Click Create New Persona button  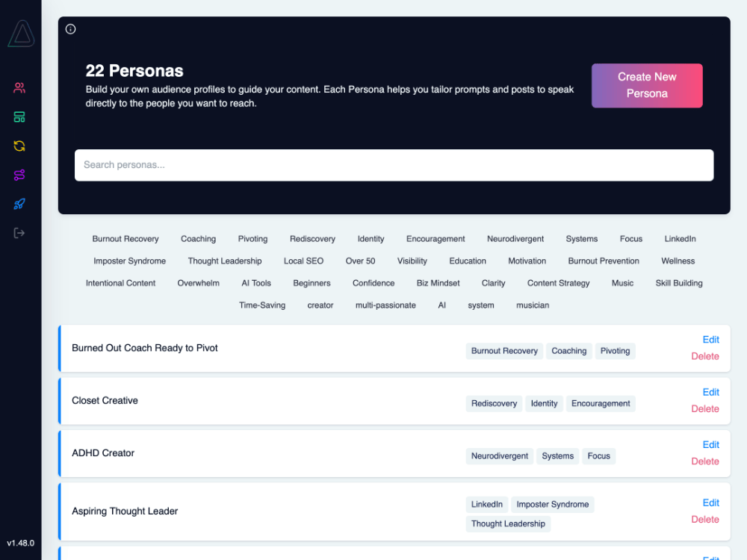(x=647, y=85)
